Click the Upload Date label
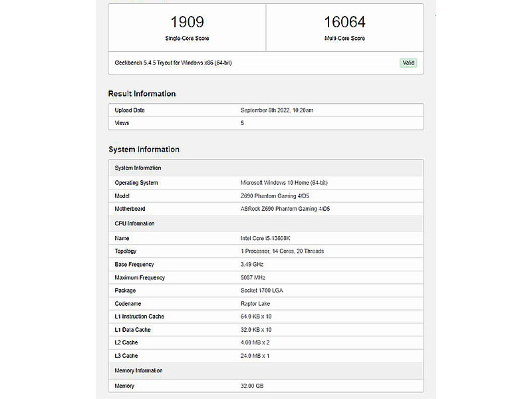Image resolution: width=532 pixels, height=399 pixels. point(130,110)
